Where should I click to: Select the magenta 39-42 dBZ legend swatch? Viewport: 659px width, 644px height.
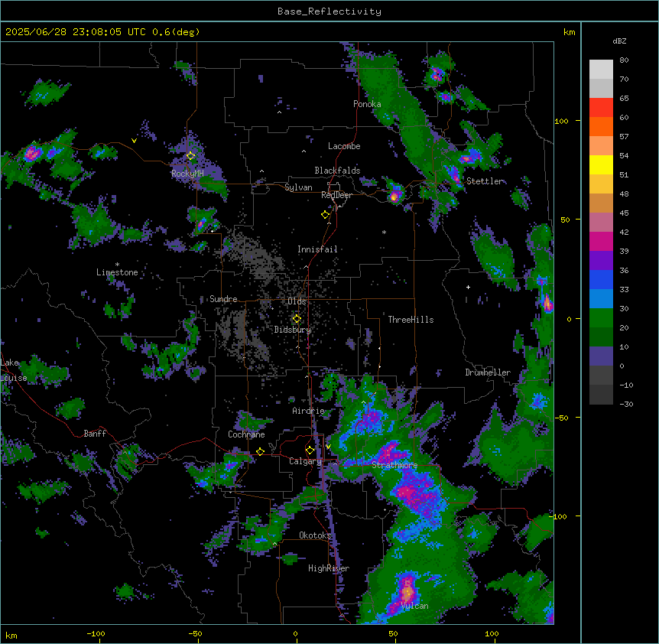tap(601, 241)
